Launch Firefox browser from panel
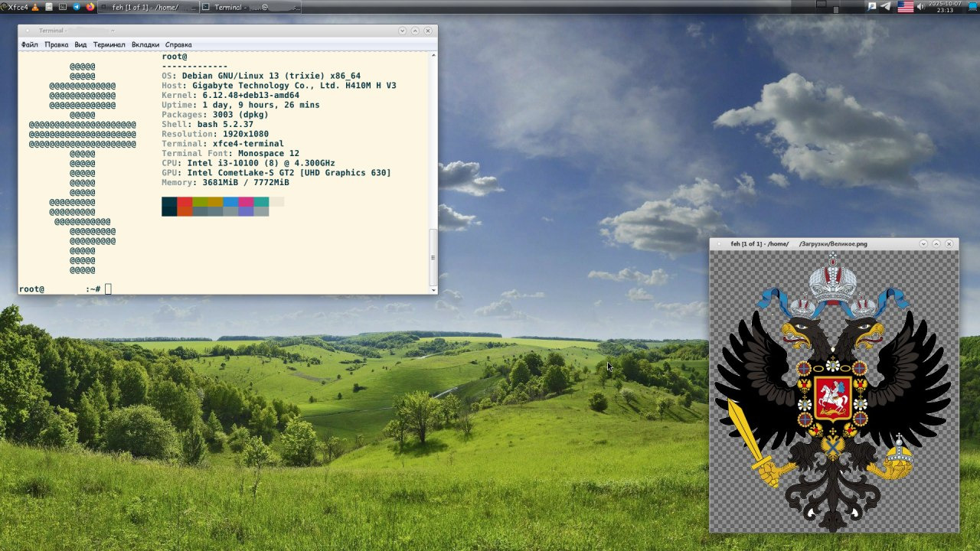980x551 pixels. [90, 7]
